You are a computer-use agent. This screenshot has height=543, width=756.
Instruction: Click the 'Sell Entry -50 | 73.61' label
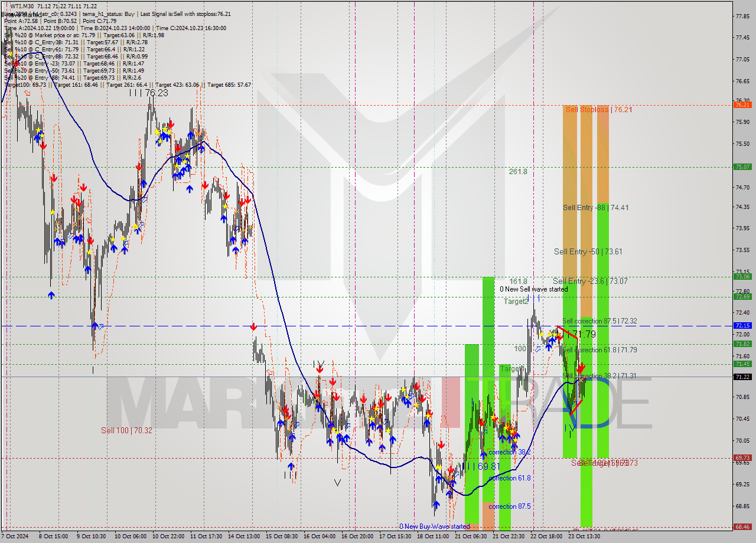(588, 251)
